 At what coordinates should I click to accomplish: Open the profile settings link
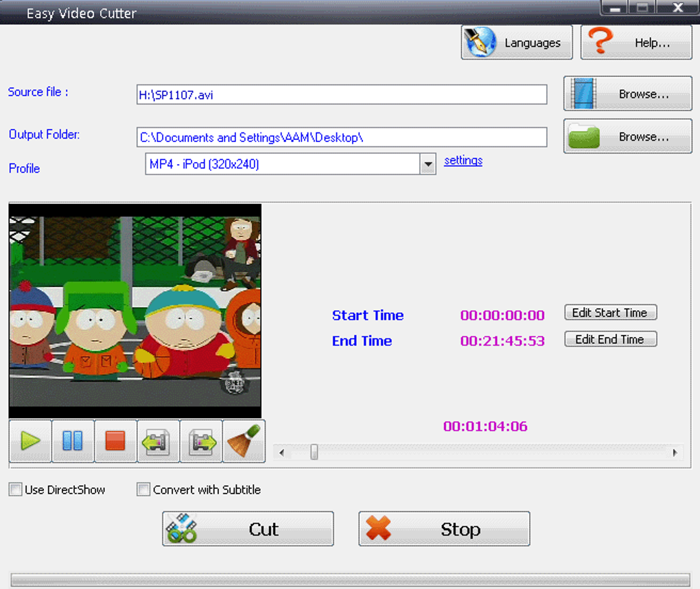coord(463,161)
